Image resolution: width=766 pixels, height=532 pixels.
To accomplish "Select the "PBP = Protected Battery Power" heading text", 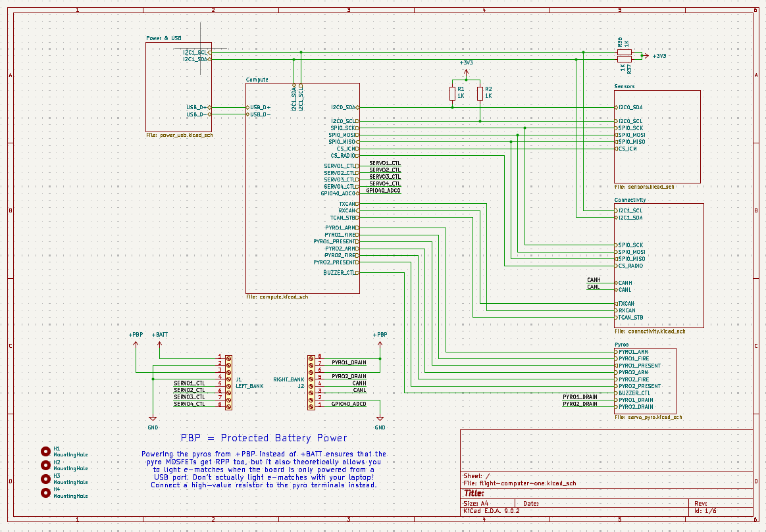I will click(x=264, y=438).
